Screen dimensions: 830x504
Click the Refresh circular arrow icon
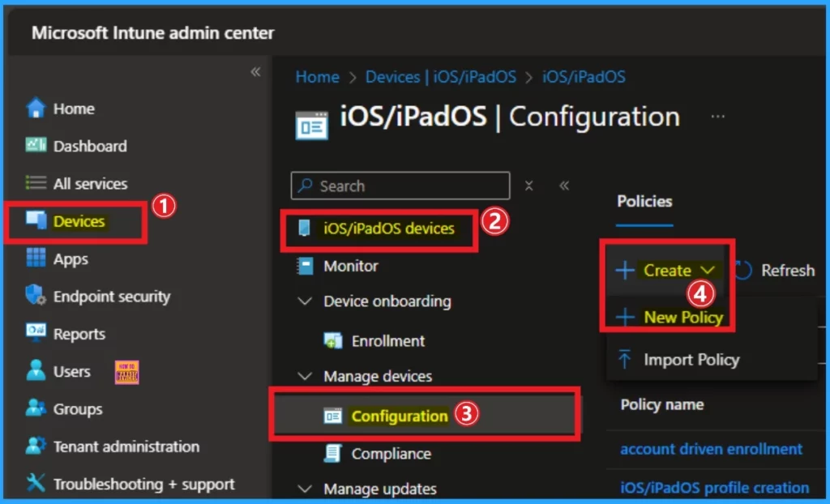pos(743,270)
